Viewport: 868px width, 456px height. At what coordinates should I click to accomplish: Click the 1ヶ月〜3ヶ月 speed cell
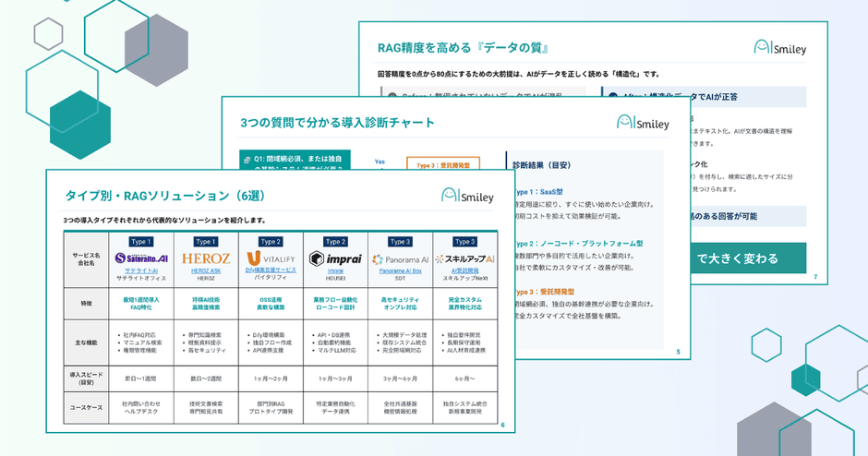pyautogui.click(x=335, y=379)
